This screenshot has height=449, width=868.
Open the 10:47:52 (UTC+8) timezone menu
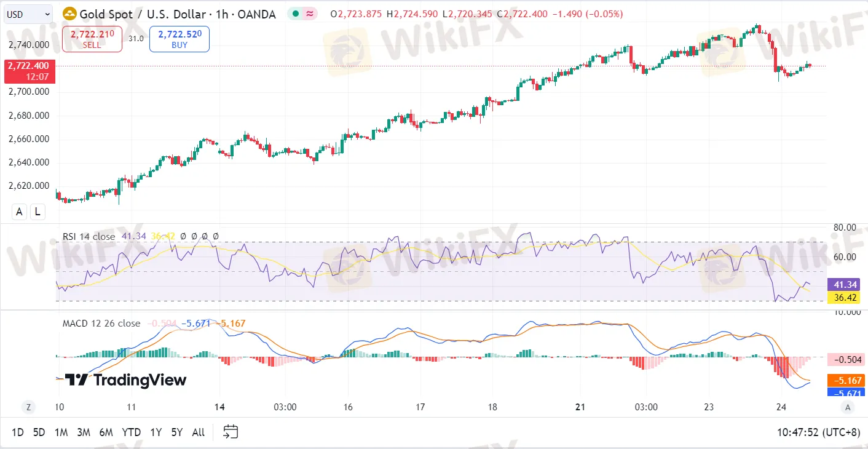point(818,432)
